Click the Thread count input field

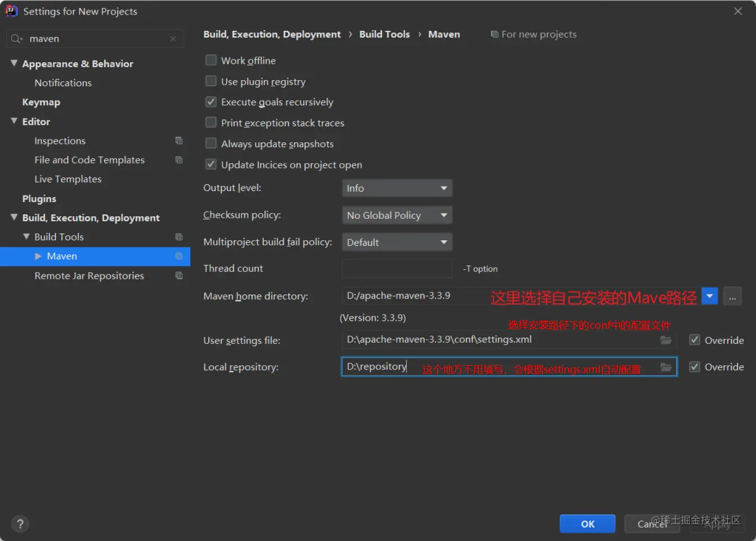pyautogui.click(x=397, y=268)
